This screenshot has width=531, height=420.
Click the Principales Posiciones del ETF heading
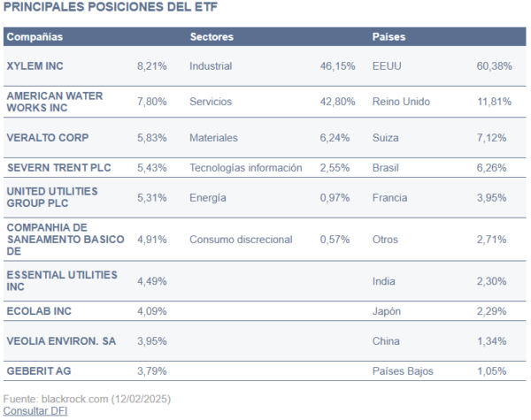tap(111, 8)
